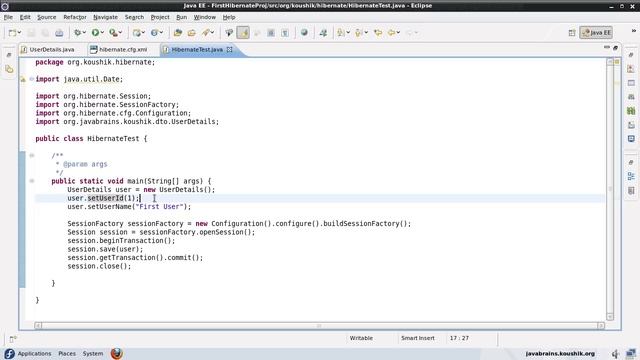Image resolution: width=640 pixels, height=360 pixels.
Task: Click the Last Edit Location icon
Action: [378, 33]
